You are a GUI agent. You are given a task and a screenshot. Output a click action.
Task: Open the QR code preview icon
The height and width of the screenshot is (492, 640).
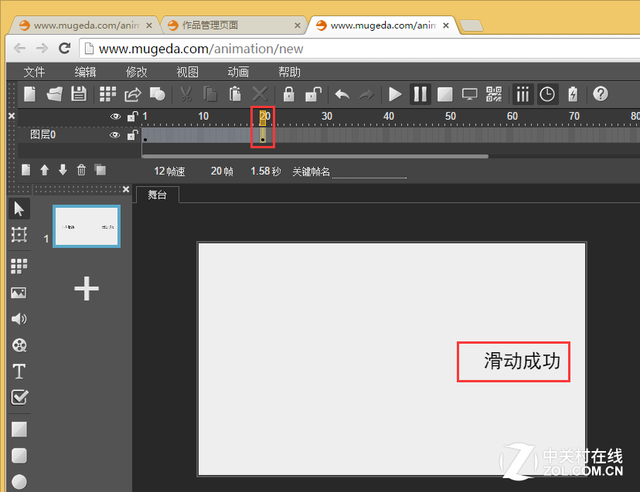click(494, 94)
